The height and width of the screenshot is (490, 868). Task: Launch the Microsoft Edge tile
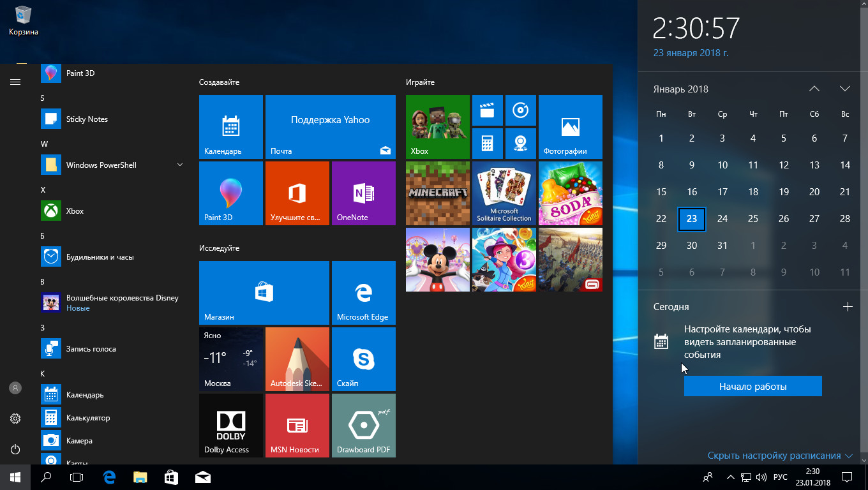363,293
